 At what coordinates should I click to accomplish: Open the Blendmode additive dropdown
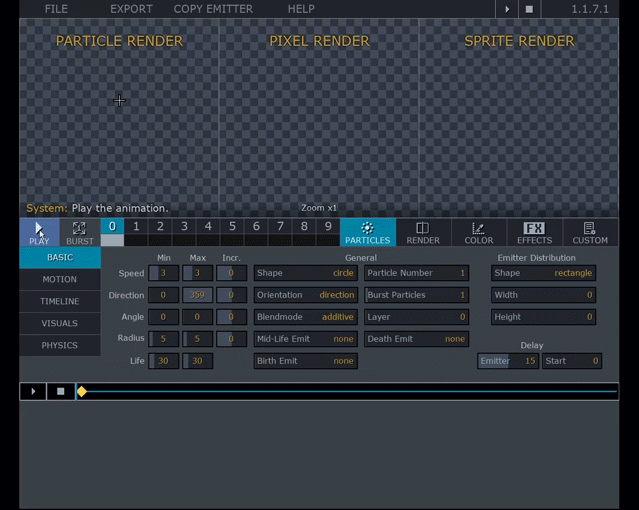(306, 317)
